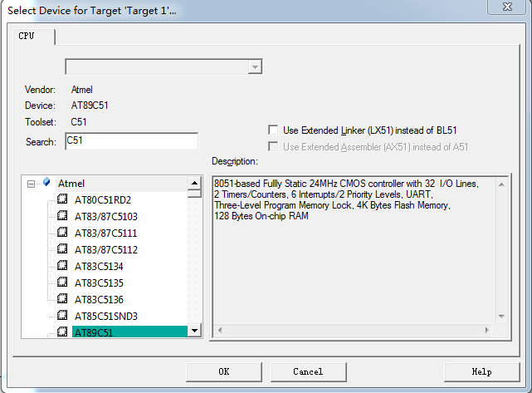Click the Cancel button
Screen dimensions: 532x393
click(x=308, y=371)
